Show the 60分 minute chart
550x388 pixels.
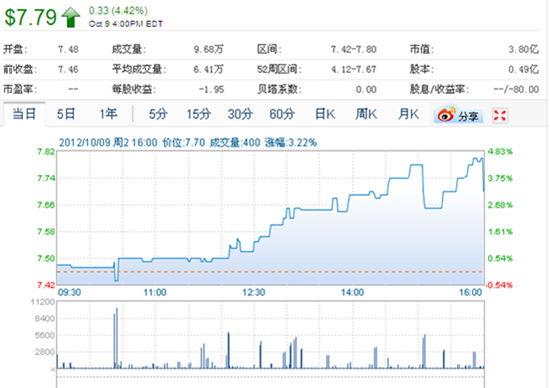coord(282,114)
